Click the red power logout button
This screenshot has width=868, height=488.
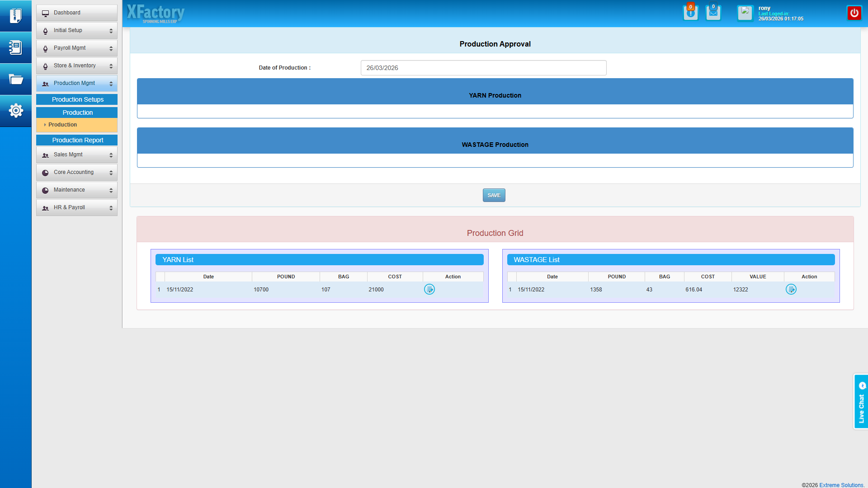[854, 13]
